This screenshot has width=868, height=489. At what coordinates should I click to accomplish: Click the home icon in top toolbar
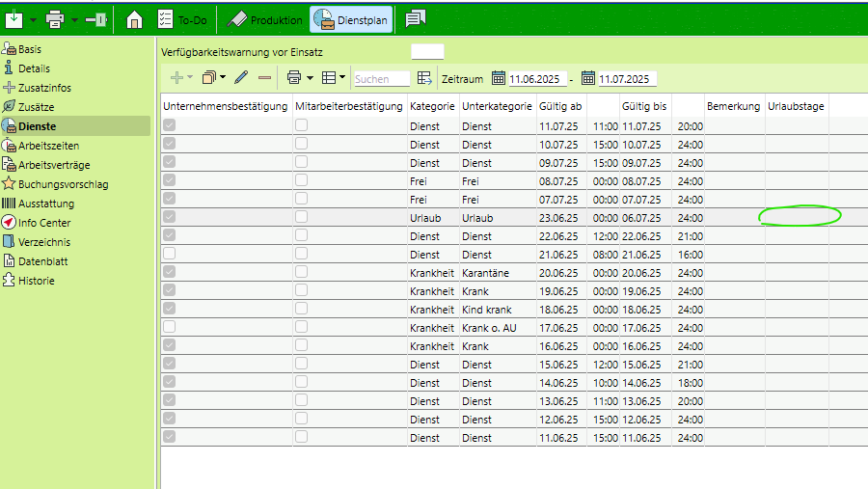click(x=135, y=19)
